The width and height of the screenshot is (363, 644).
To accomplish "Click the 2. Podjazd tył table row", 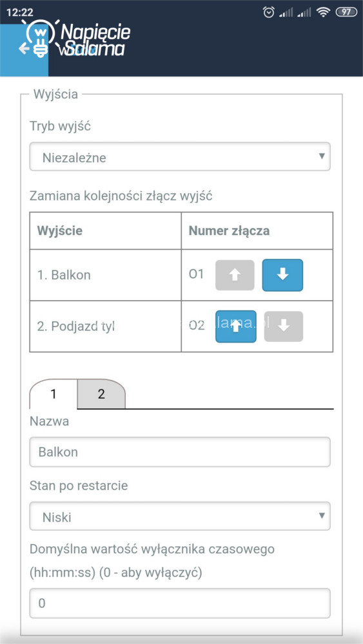I will click(181, 327).
